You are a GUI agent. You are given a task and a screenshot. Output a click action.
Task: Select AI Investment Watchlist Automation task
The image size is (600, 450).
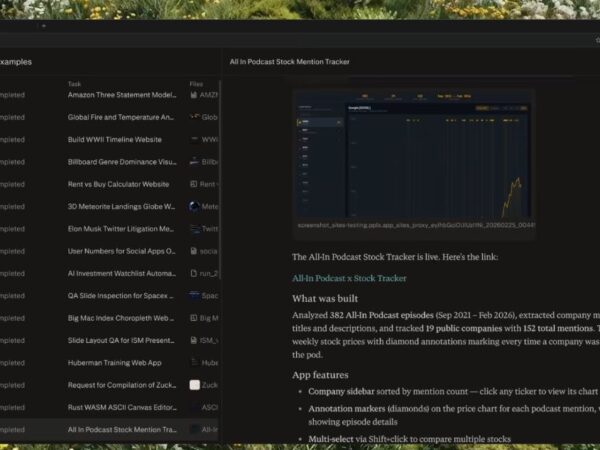click(x=122, y=274)
